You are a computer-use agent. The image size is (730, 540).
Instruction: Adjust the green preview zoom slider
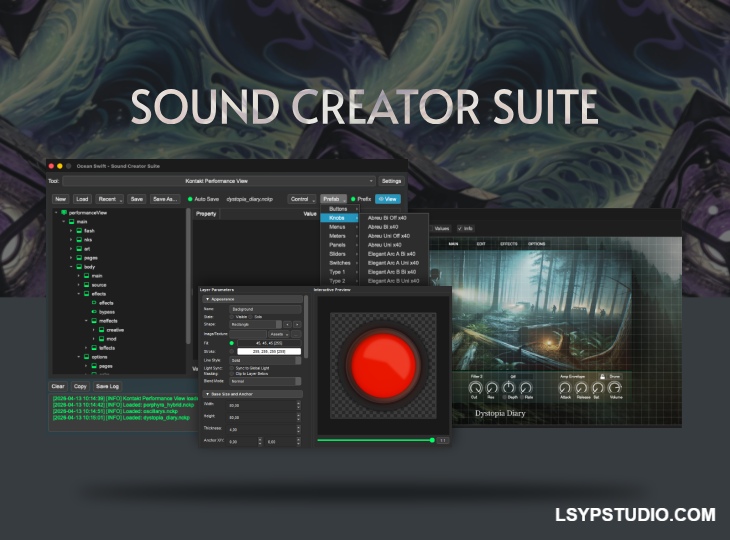click(375, 440)
